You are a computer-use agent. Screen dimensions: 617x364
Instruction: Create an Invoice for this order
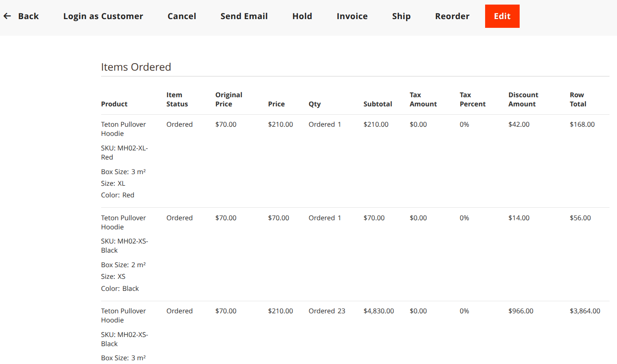[x=352, y=16]
